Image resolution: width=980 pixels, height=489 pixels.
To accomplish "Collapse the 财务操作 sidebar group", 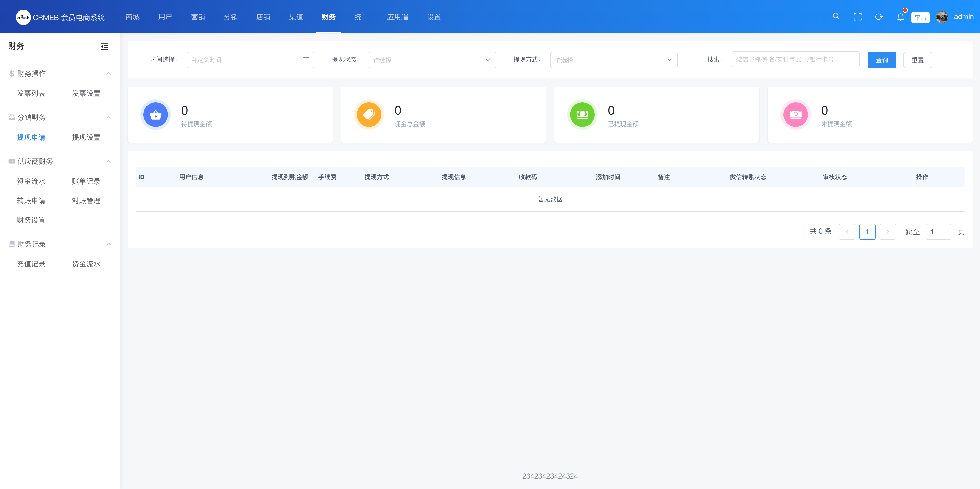I will (x=109, y=74).
